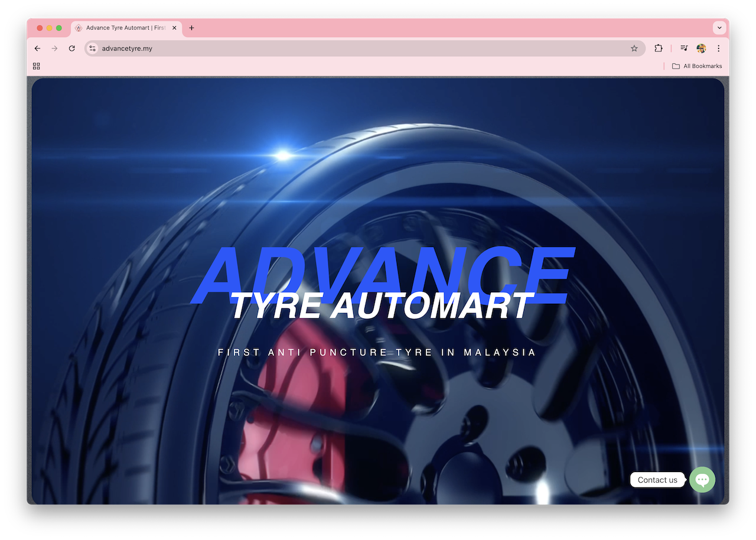Open the green chat bubble button
Screen dimensions: 756x540
click(x=702, y=480)
